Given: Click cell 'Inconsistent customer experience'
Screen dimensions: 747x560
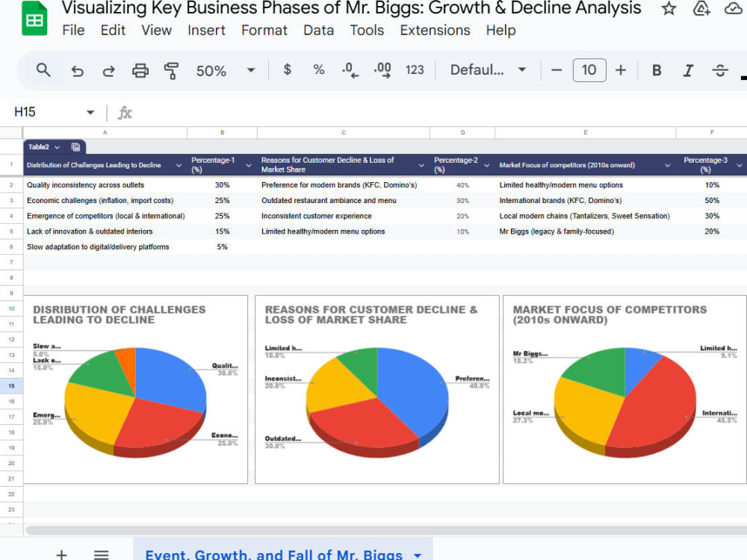Looking at the screenshot, I should click(344, 216).
